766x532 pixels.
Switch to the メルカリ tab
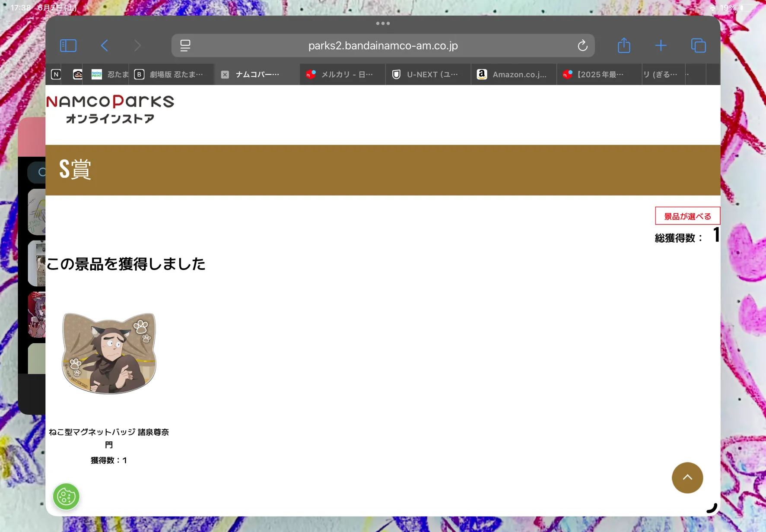[x=342, y=74]
